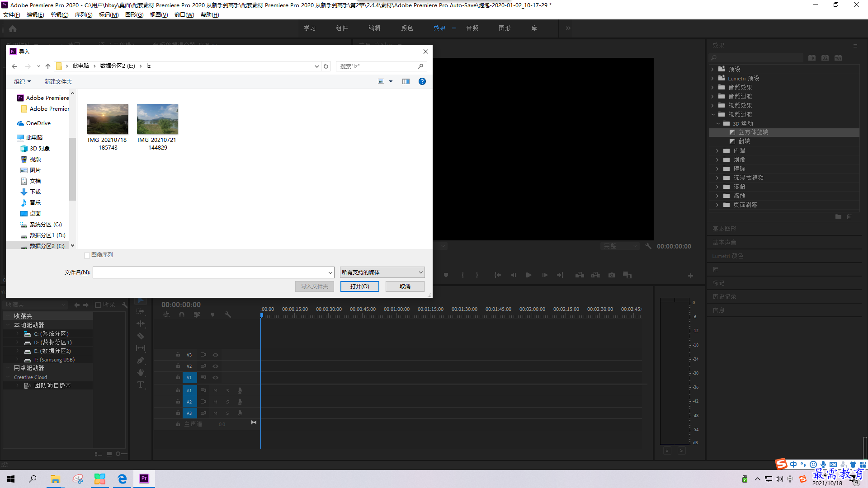Viewport: 868px width, 488px height.
Task: Toggle voice-over record on track A3
Action: click(x=240, y=413)
